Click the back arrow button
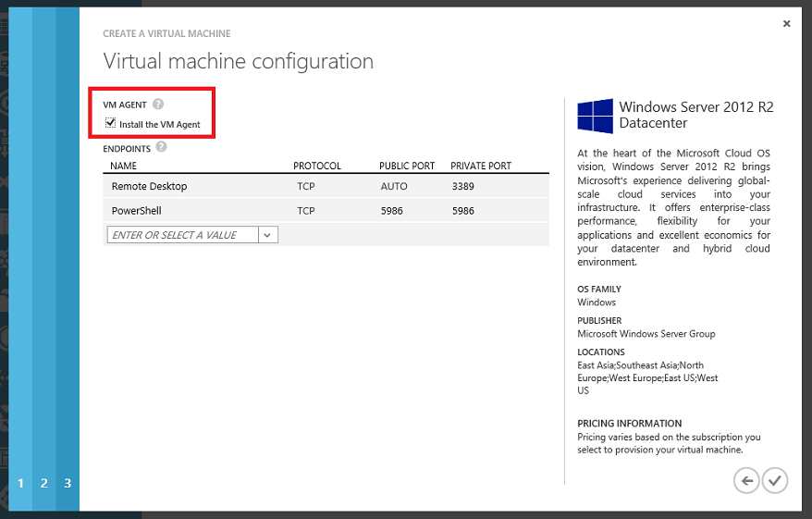Image resolution: width=812 pixels, height=519 pixels. pos(746,480)
